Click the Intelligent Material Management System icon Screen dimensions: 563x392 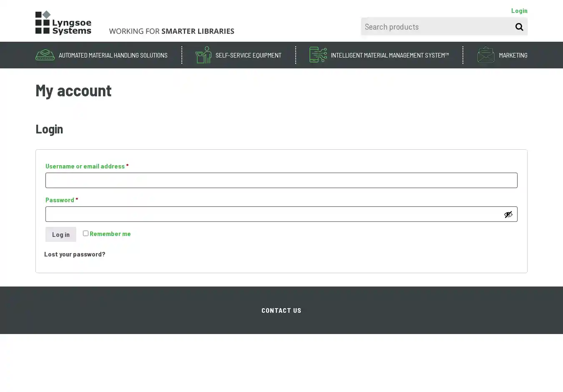pyautogui.click(x=318, y=55)
